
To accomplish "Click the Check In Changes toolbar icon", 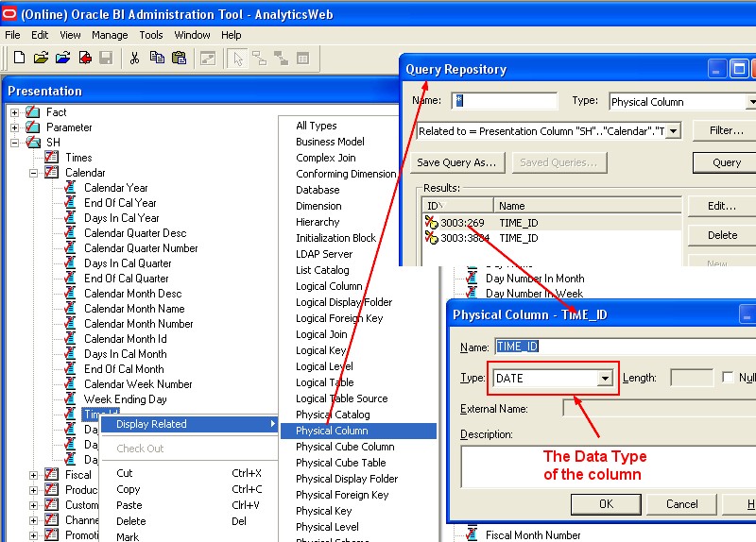I will tap(85, 58).
